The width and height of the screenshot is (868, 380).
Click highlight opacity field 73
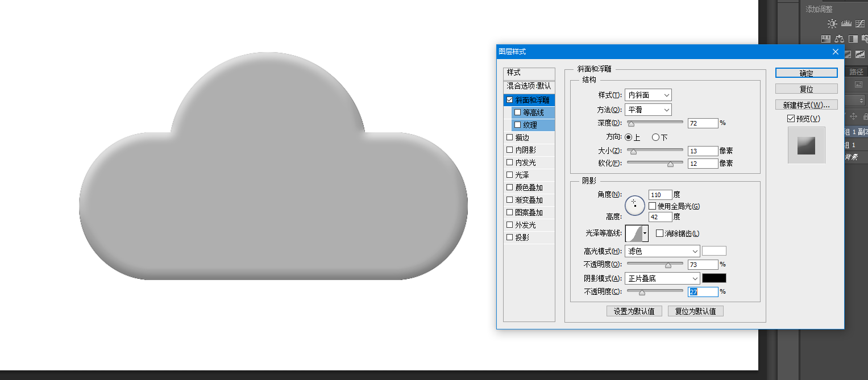pyautogui.click(x=703, y=265)
